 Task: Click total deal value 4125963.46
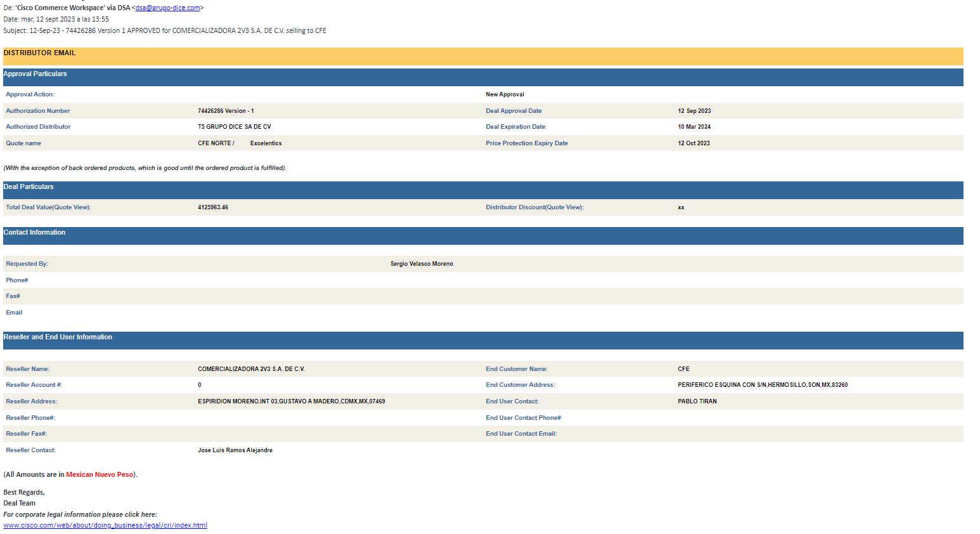(213, 207)
